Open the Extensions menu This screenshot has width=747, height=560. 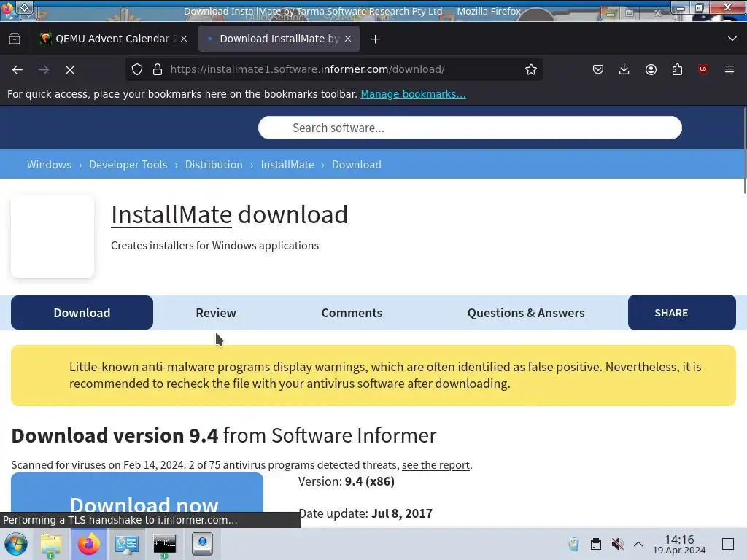[x=677, y=69]
